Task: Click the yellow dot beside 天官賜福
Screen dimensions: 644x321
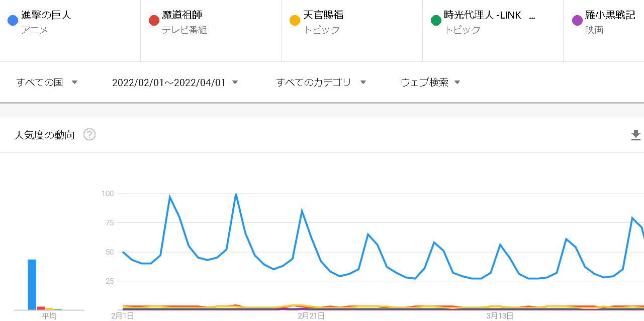Action: [295, 20]
